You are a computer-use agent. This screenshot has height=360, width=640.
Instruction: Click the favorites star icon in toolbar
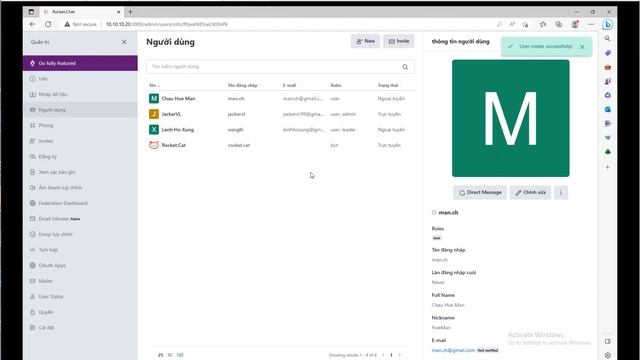tap(543, 24)
